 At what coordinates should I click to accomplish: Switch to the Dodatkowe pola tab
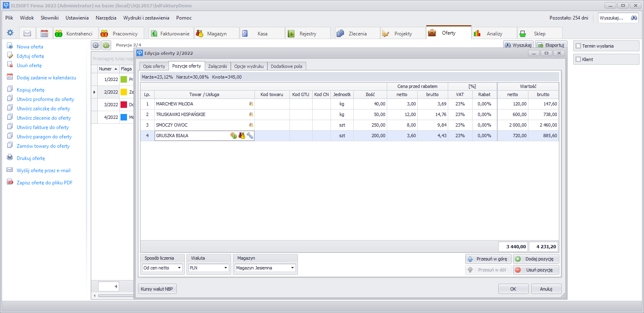[287, 66]
